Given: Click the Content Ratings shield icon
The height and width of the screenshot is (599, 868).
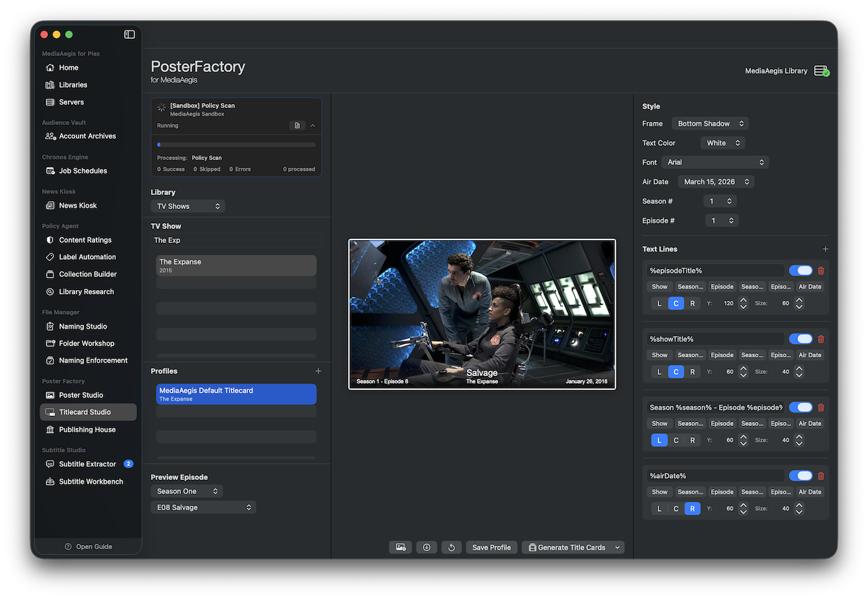Looking at the screenshot, I should (50, 240).
